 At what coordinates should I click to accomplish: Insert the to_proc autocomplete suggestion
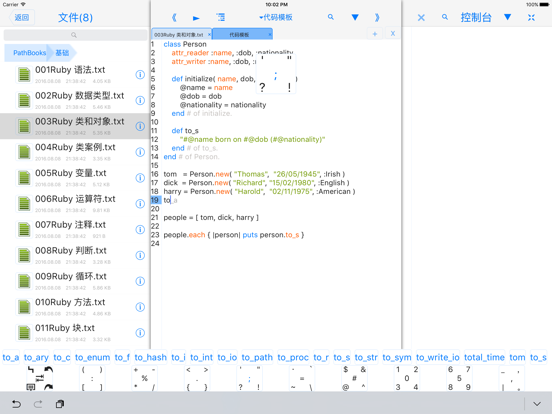point(293,357)
